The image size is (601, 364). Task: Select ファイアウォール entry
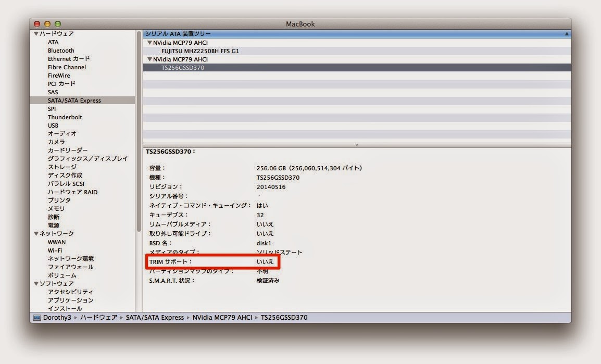tap(70, 267)
